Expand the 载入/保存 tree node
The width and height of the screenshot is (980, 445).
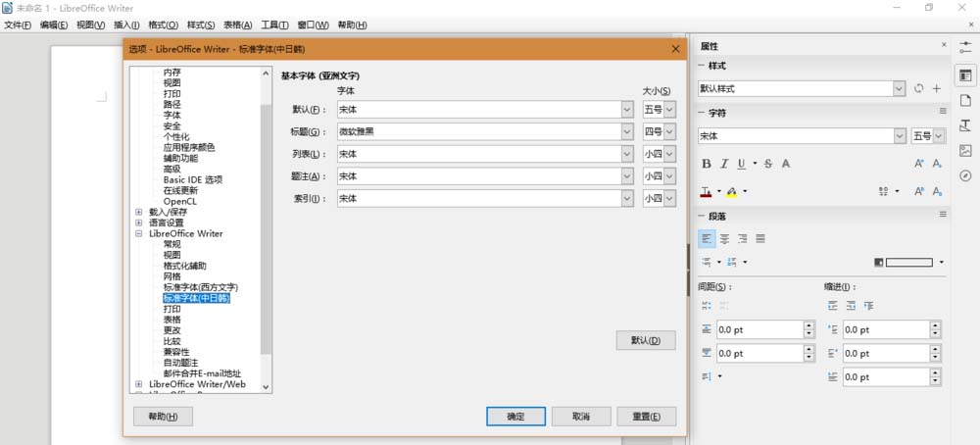(139, 212)
